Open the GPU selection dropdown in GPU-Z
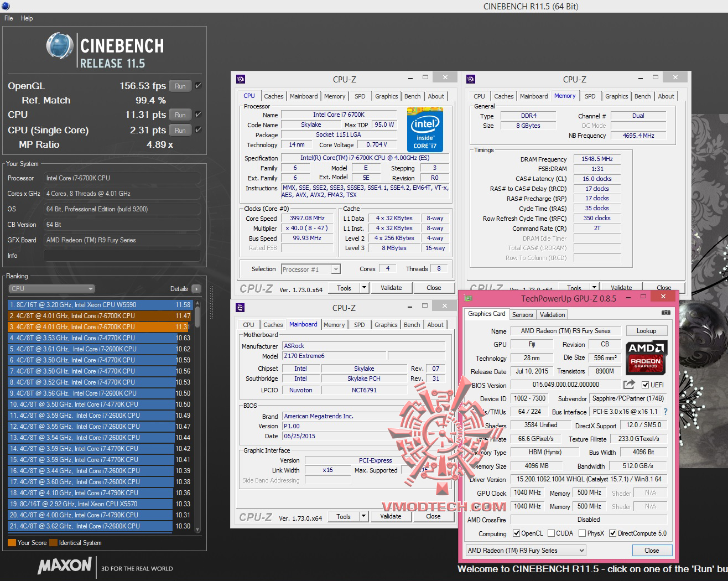The height and width of the screenshot is (581, 728). click(x=526, y=551)
